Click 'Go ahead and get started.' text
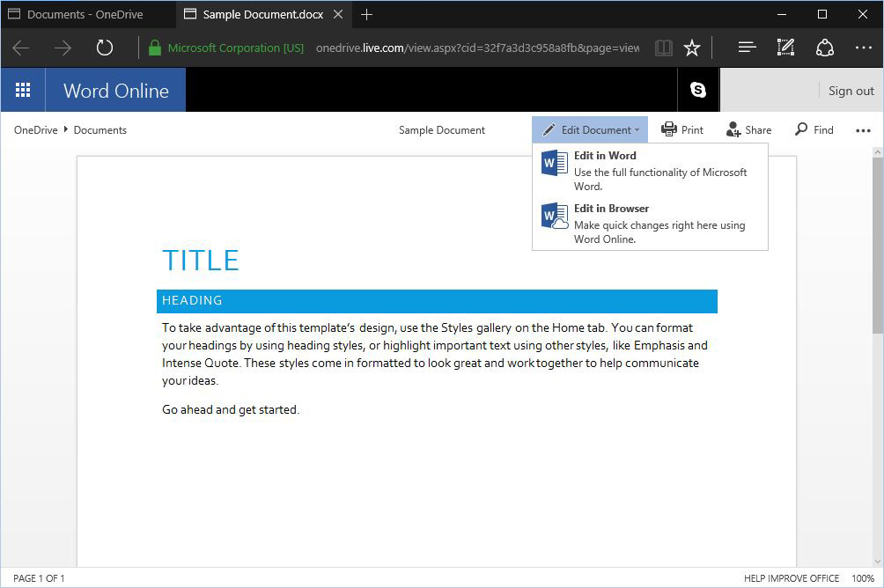Image resolution: width=884 pixels, height=588 pixels. (231, 409)
